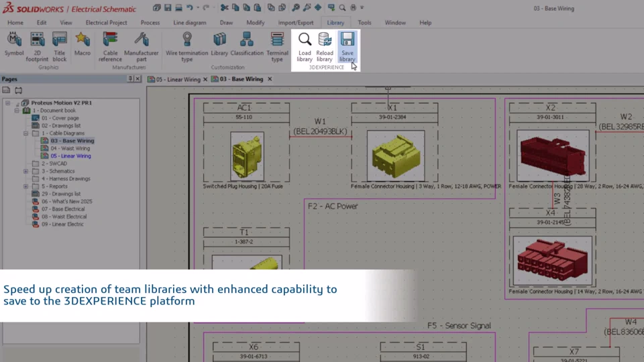
Task: Open the Line diagram tab
Action: (x=189, y=23)
